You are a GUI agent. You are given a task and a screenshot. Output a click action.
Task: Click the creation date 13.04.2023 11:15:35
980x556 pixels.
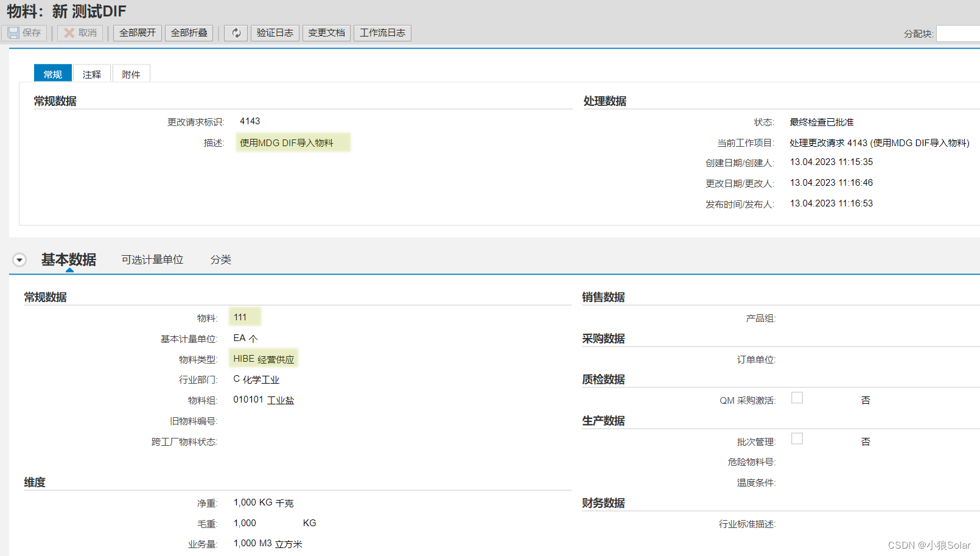pos(831,162)
